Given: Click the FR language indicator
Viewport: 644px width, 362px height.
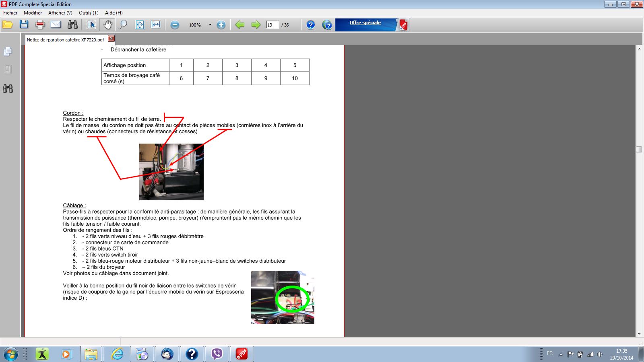Looking at the screenshot, I should (x=550, y=353).
